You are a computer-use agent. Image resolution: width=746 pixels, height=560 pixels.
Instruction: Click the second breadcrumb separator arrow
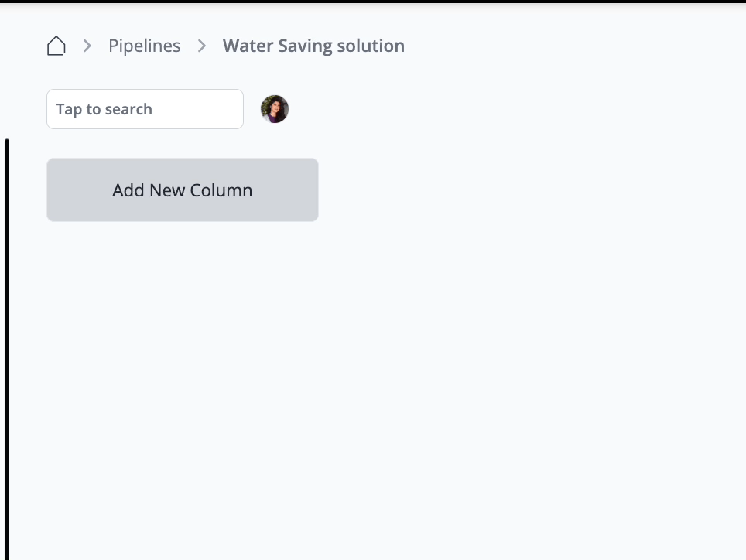202,46
